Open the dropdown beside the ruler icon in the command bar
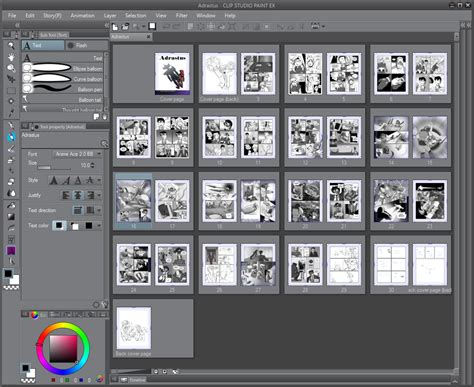The width and height of the screenshot is (474, 387). 323,26
